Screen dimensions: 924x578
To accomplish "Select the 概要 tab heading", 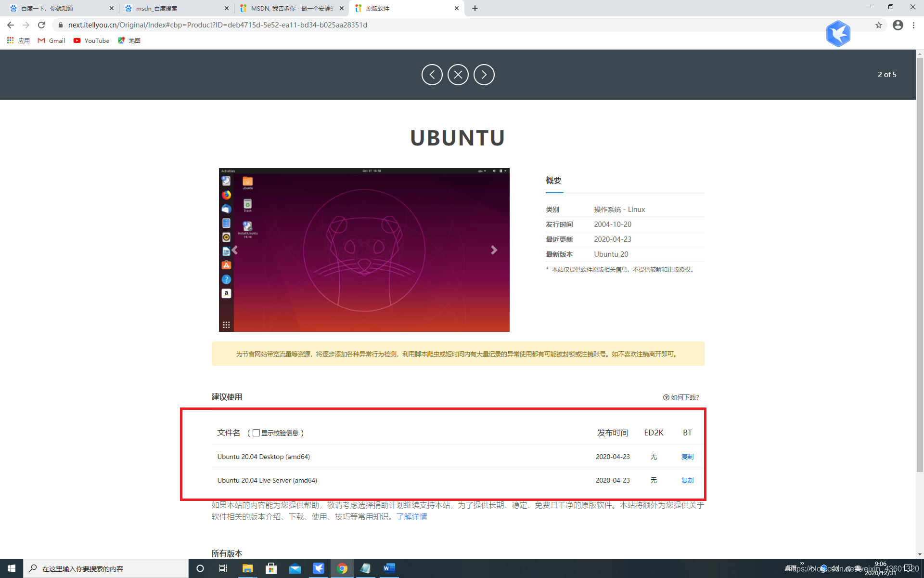I will click(553, 181).
